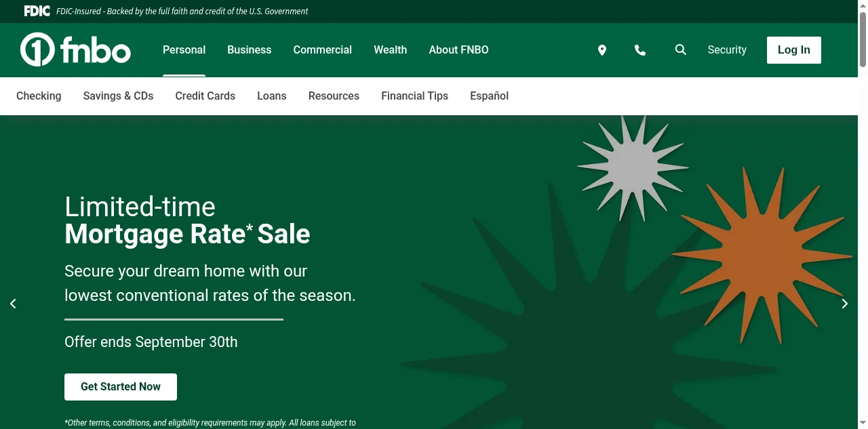This screenshot has height=429, width=868.
Task: Open the search magnifier icon
Action: point(681,49)
